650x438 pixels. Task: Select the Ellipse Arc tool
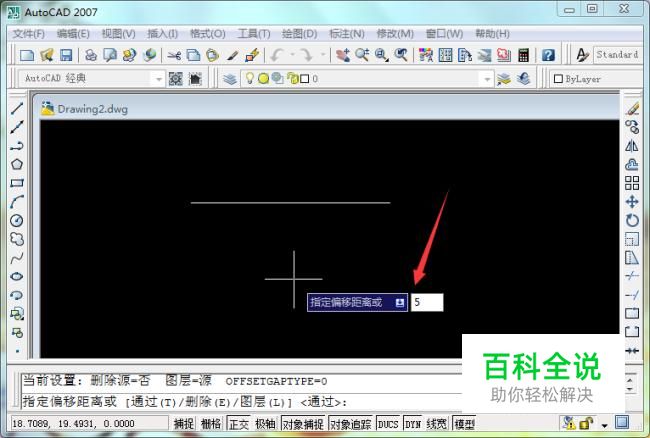(x=17, y=295)
